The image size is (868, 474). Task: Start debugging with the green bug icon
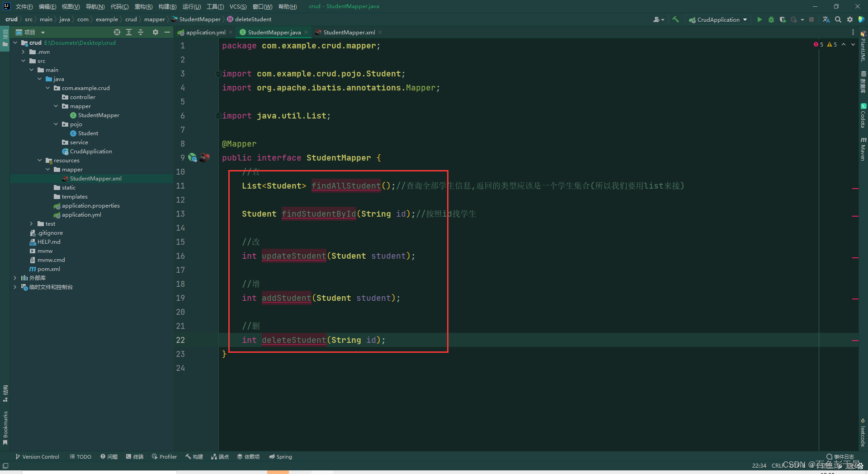click(x=771, y=19)
